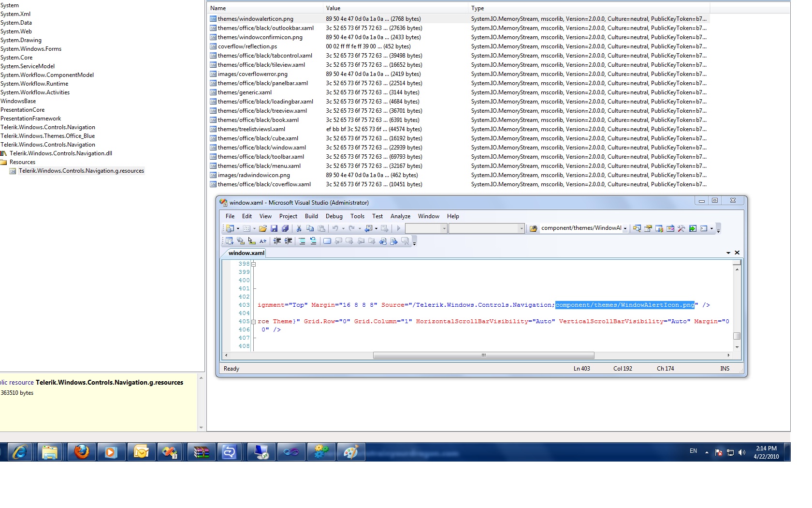Click the editor horizontal scrollbar thumb

click(x=483, y=356)
